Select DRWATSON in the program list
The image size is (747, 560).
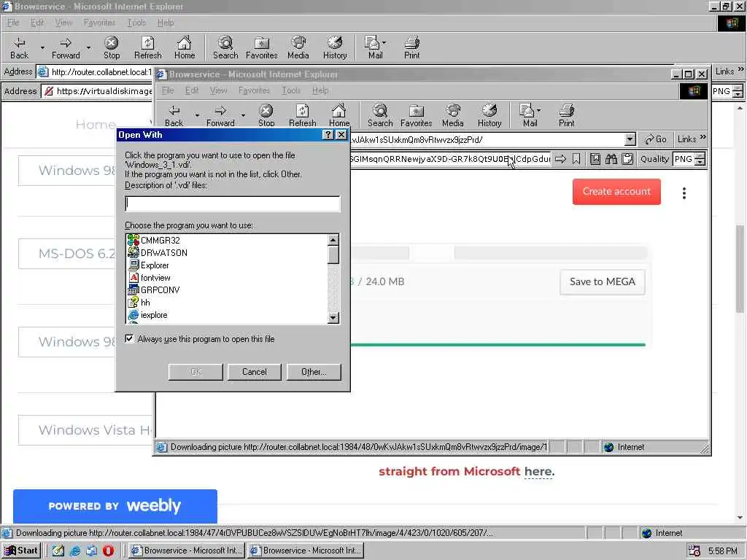tap(164, 253)
